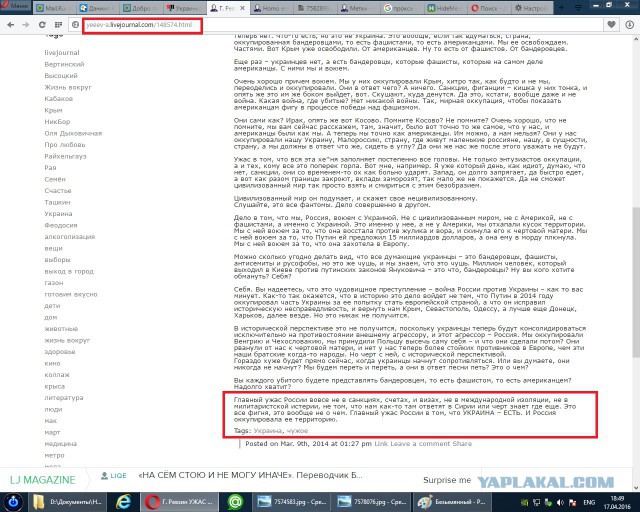
Task: Open the Феодосия tag link
Action: click(x=61, y=225)
